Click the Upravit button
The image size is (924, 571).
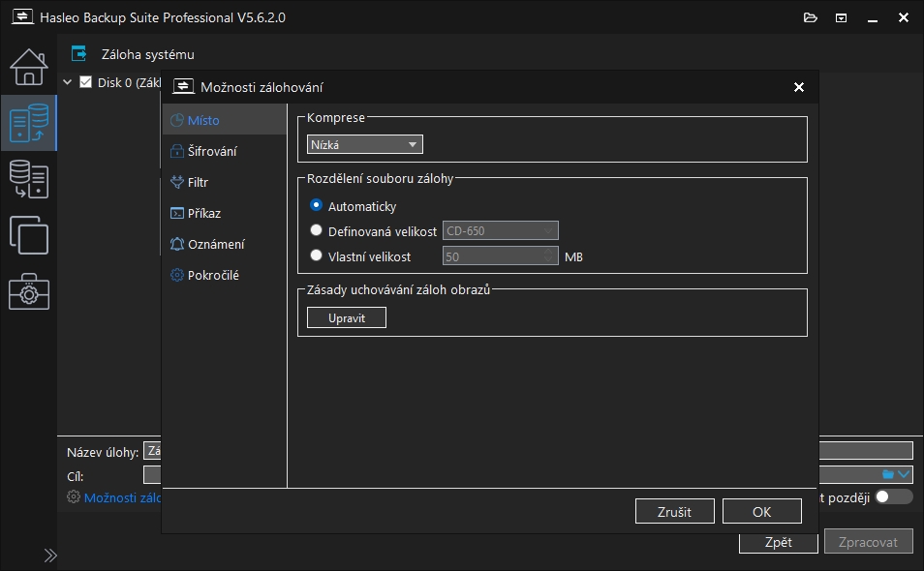(x=346, y=318)
